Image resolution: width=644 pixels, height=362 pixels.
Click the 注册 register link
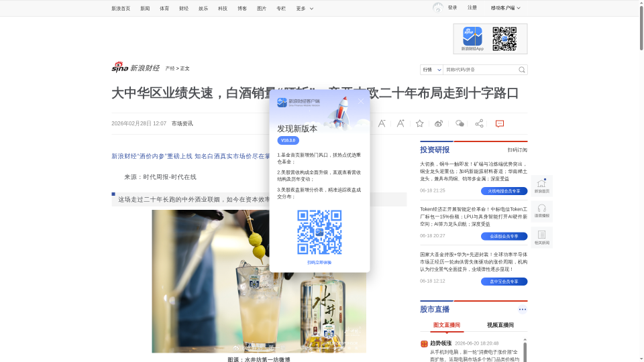click(472, 7)
